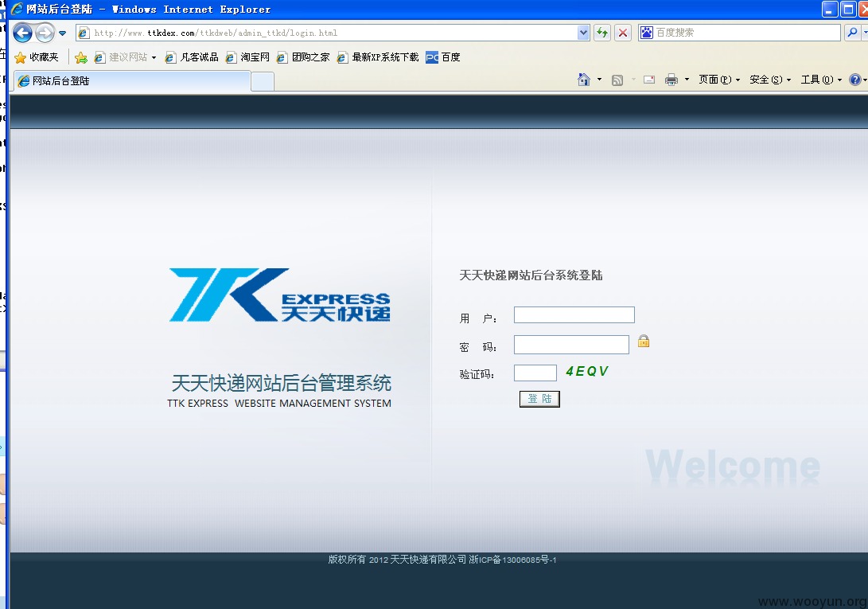Screen dimensions: 868x609
Task: Click the Home page icon
Action: (x=583, y=80)
